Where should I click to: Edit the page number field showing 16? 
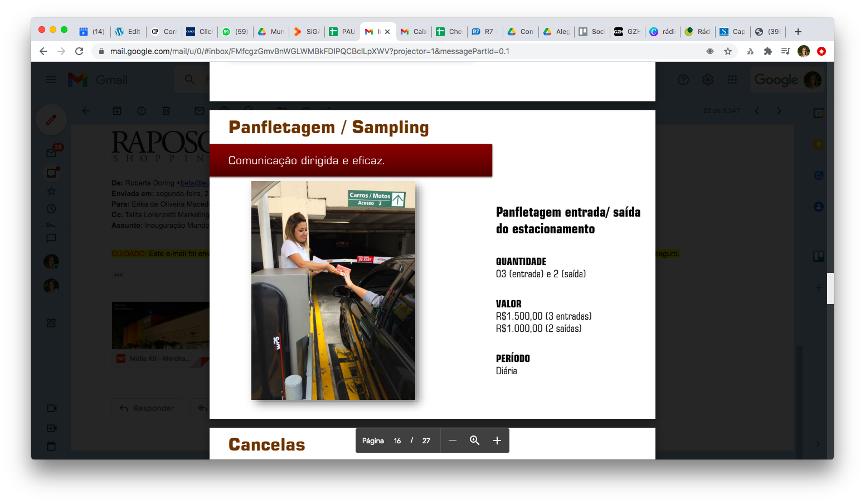[x=397, y=441]
